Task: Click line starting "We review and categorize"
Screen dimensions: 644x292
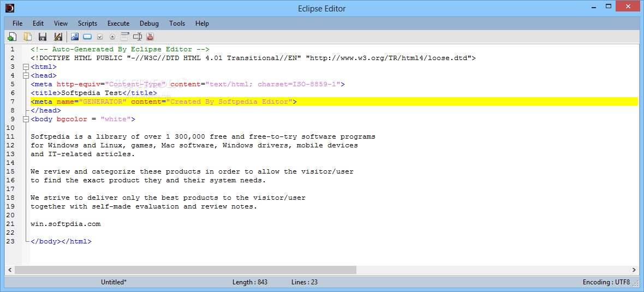Action: [x=192, y=171]
